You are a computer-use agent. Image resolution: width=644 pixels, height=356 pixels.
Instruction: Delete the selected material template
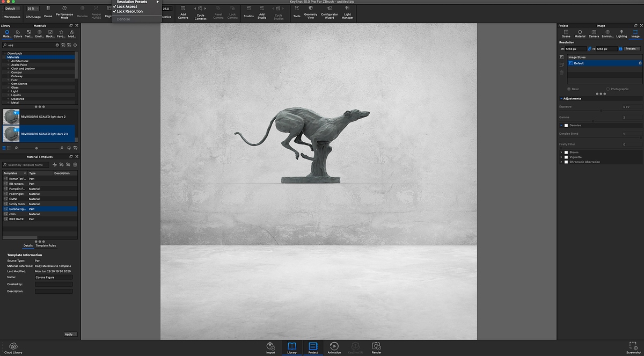tap(75, 164)
